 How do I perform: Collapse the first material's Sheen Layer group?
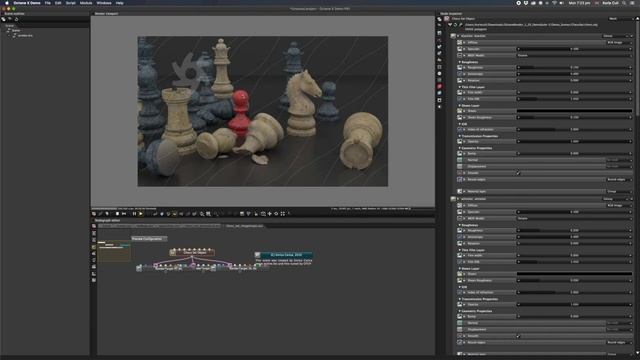click(460, 105)
